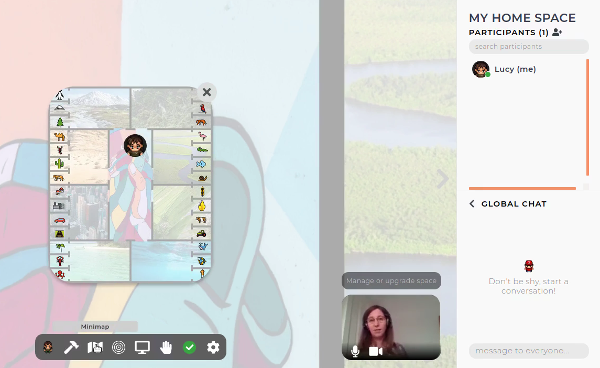This screenshot has height=368, width=600.
Task: Open the avatar customization icon in toolbar
Action: tap(48, 347)
